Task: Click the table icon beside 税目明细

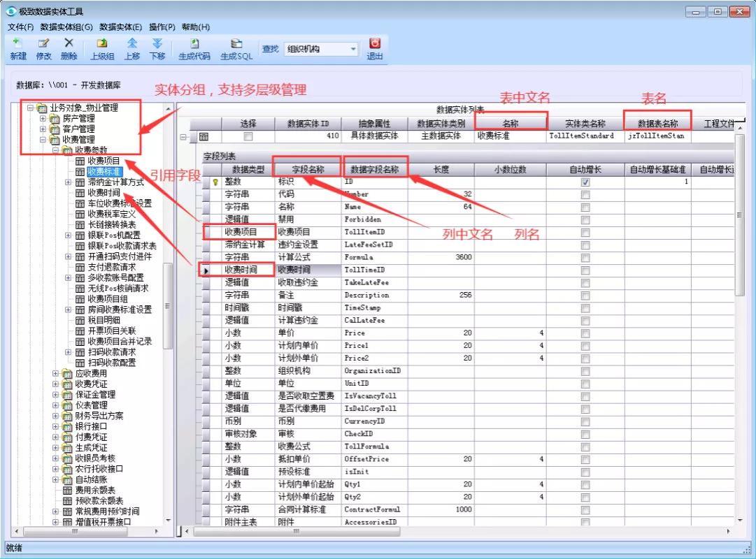Action: 80,320
